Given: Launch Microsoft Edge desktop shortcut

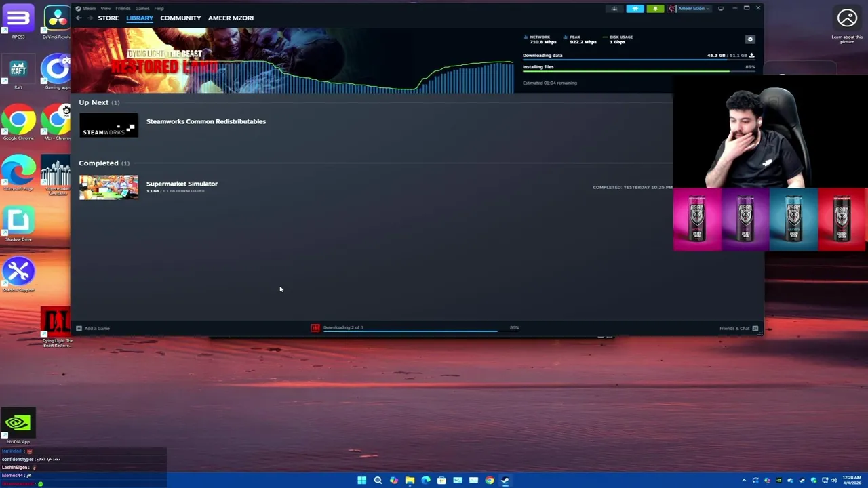Looking at the screenshot, I should click(x=18, y=173).
